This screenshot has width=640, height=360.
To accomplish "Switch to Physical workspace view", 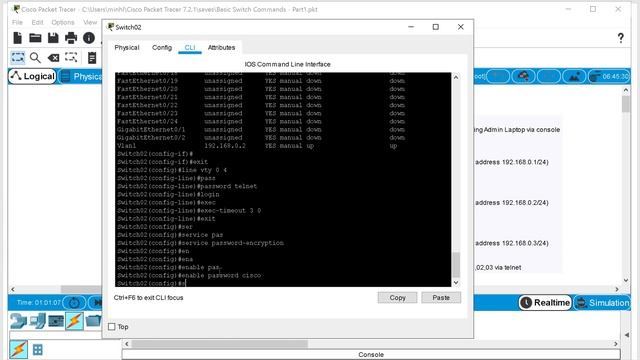I will (81, 76).
